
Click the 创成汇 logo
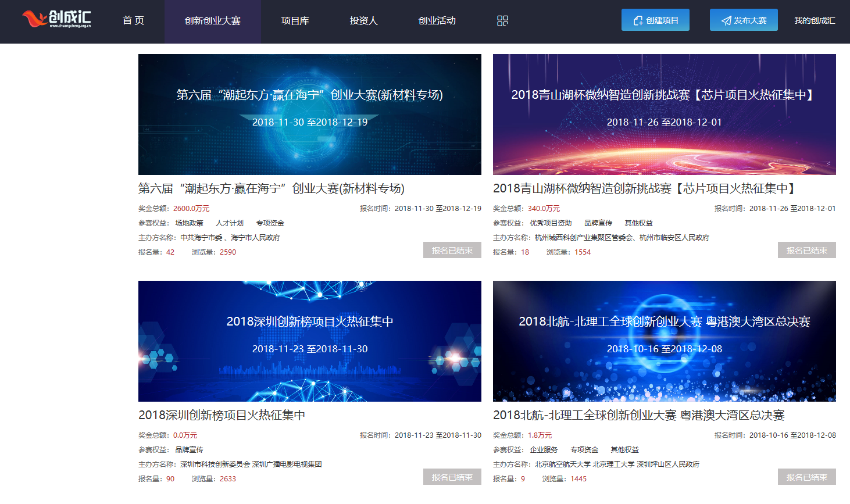pos(56,19)
